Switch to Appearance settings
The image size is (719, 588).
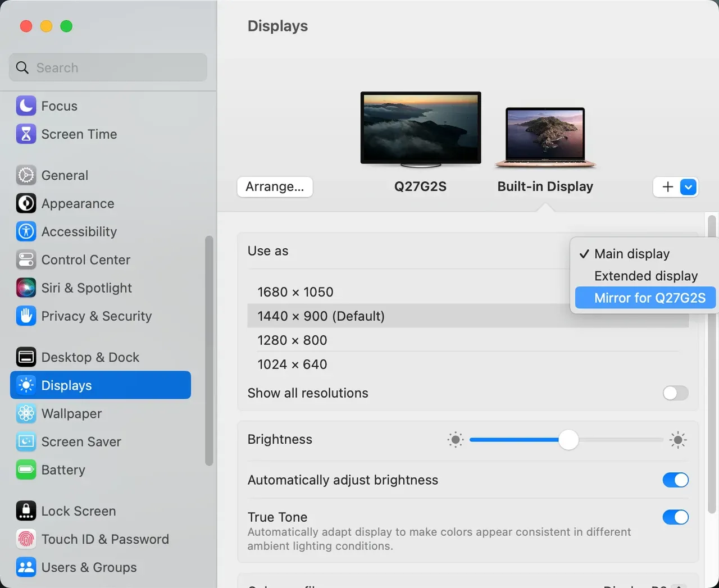[x=78, y=204]
